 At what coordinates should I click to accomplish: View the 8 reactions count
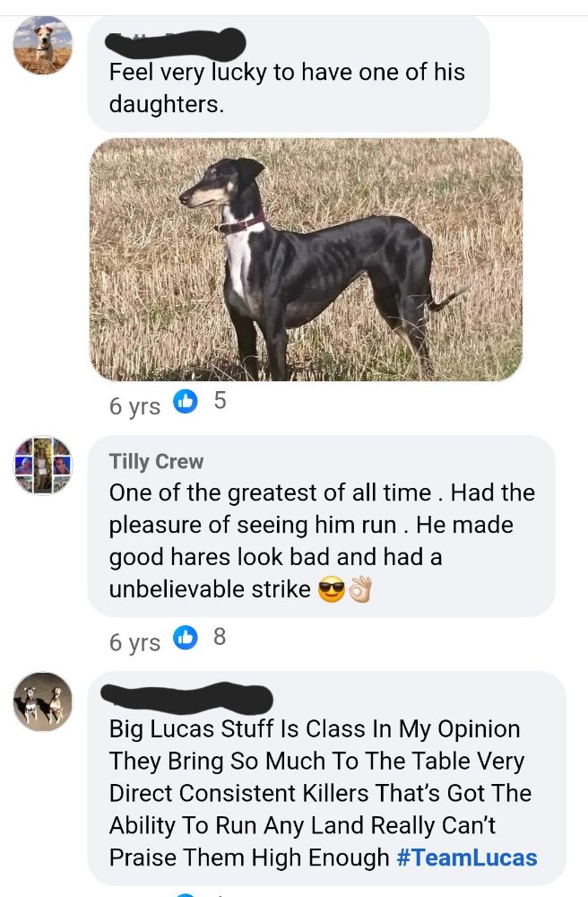coord(220,637)
